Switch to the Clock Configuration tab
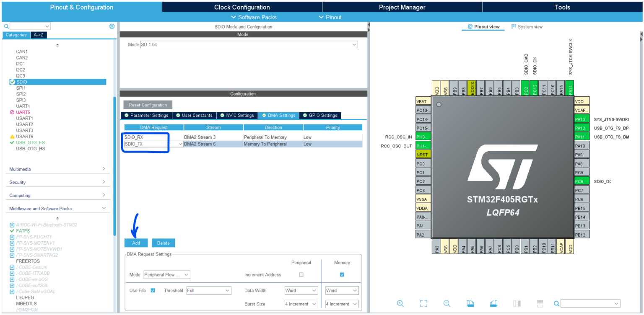The image size is (644, 315). tap(241, 7)
